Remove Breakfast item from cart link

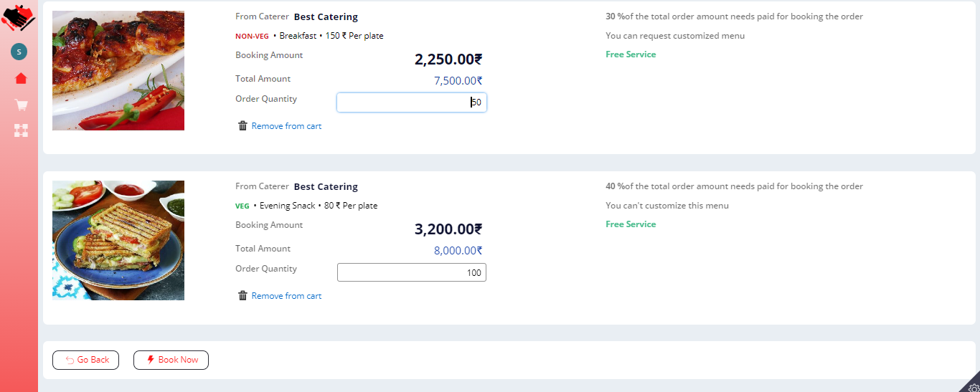pyautogui.click(x=286, y=126)
